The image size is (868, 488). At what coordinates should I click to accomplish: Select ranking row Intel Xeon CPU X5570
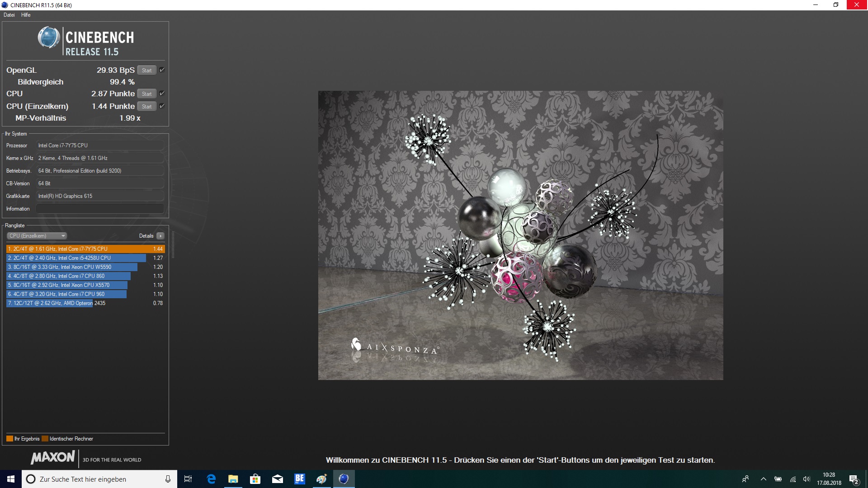85,285
